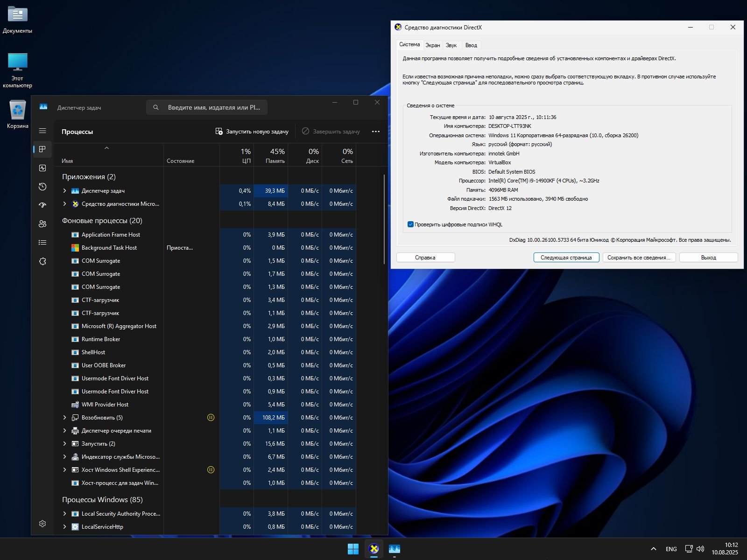Screen dimensions: 747x560
Task: Sort by Память column header
Action: (x=271, y=155)
